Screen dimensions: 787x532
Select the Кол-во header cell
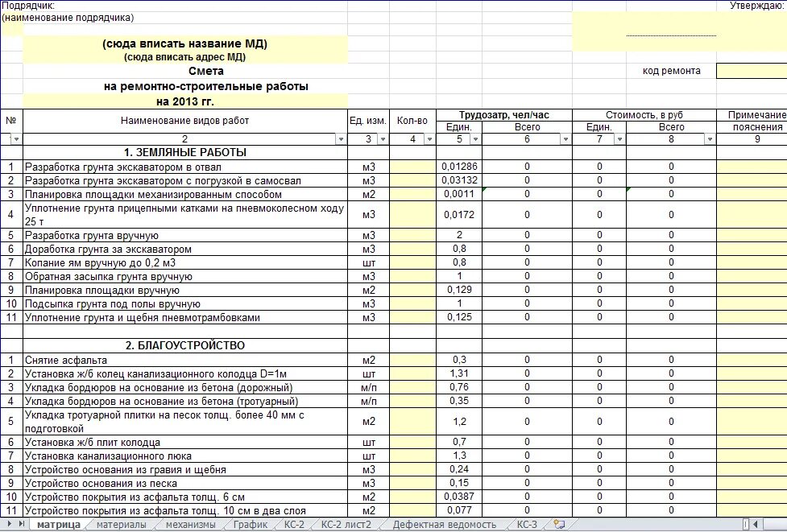click(x=412, y=121)
